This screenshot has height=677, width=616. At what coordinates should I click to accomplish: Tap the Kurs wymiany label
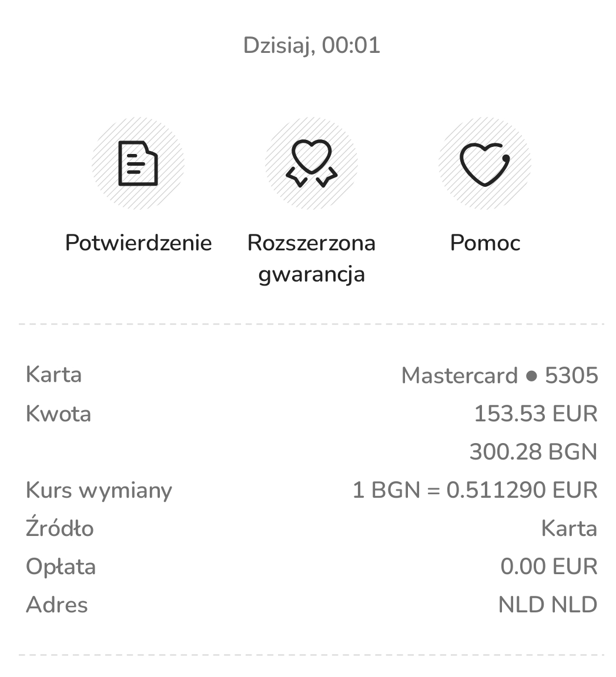pos(99,491)
